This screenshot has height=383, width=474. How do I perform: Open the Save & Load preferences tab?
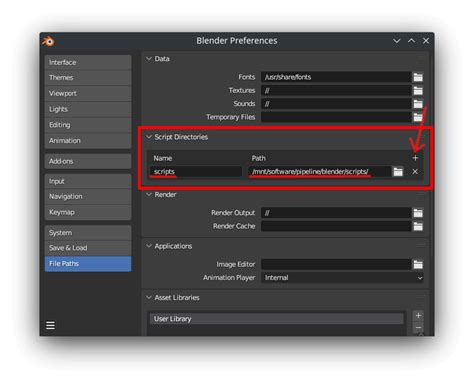88,248
